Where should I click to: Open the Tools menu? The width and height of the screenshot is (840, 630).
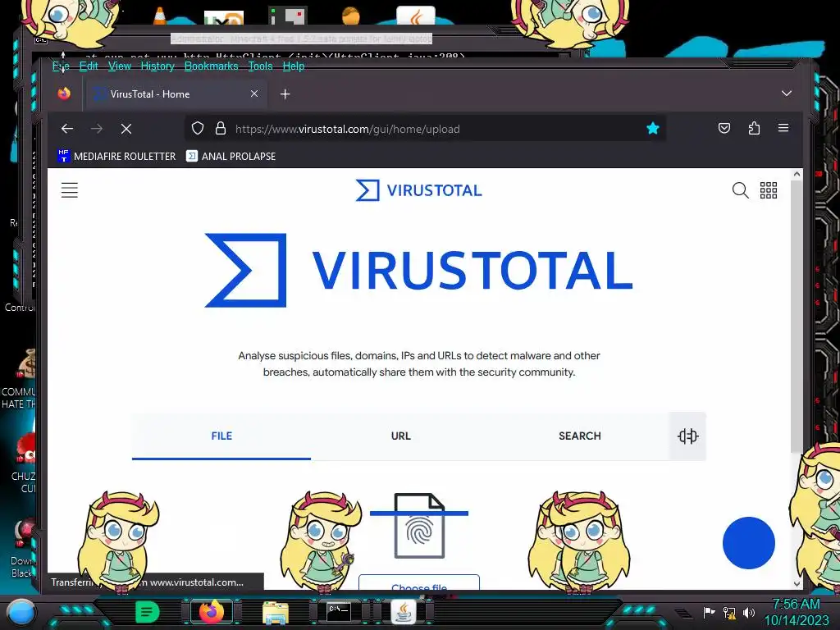point(260,66)
